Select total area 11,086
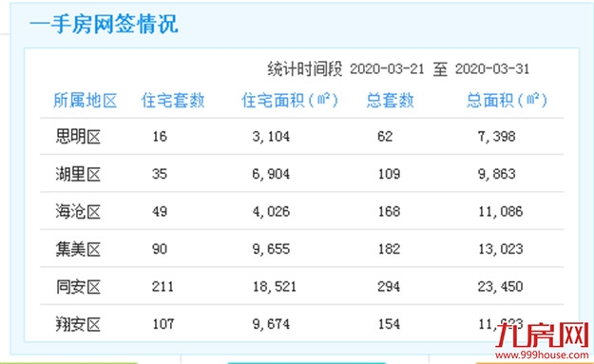 tap(501, 212)
